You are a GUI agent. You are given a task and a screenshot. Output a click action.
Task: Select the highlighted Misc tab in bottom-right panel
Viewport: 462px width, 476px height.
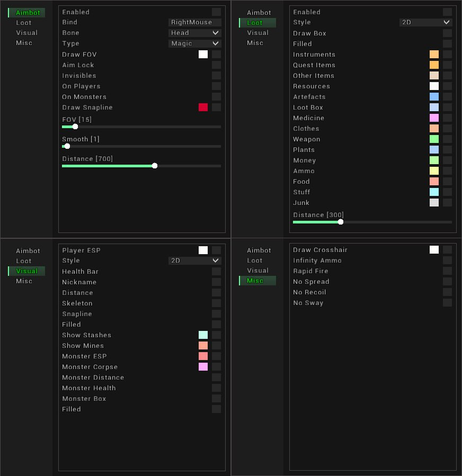click(x=257, y=281)
